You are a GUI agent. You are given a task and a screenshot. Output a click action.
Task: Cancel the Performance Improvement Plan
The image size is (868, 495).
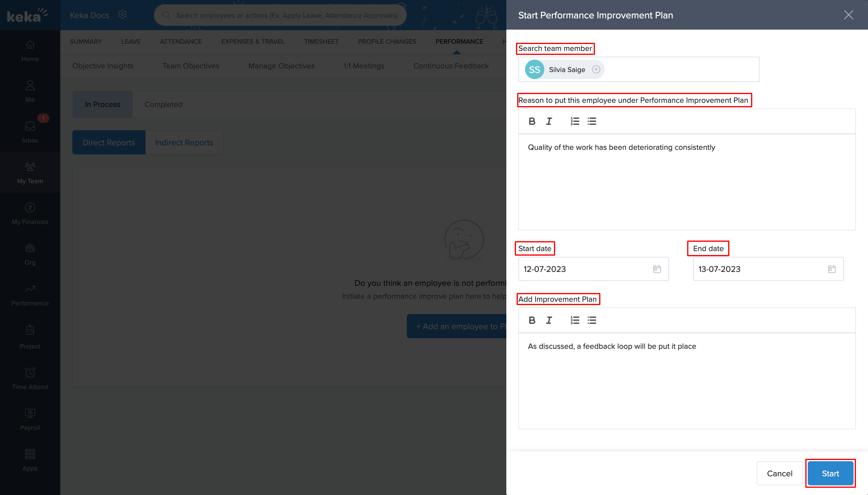click(x=779, y=473)
